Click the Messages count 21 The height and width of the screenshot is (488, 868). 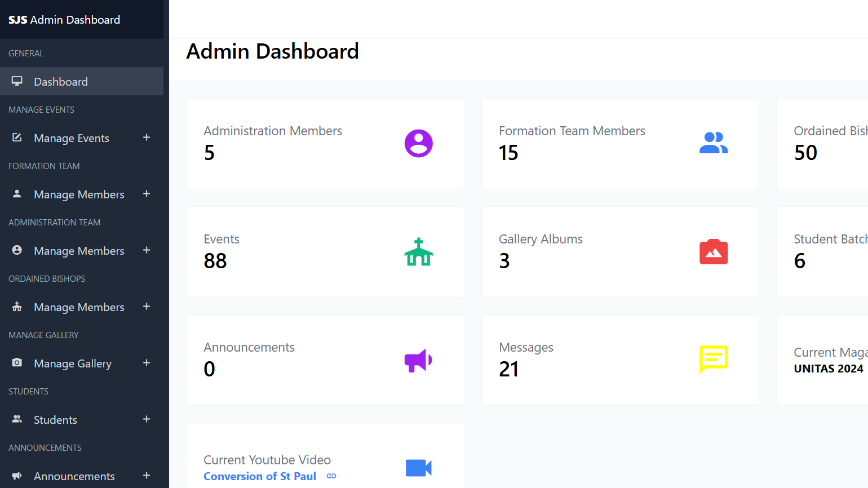(509, 369)
